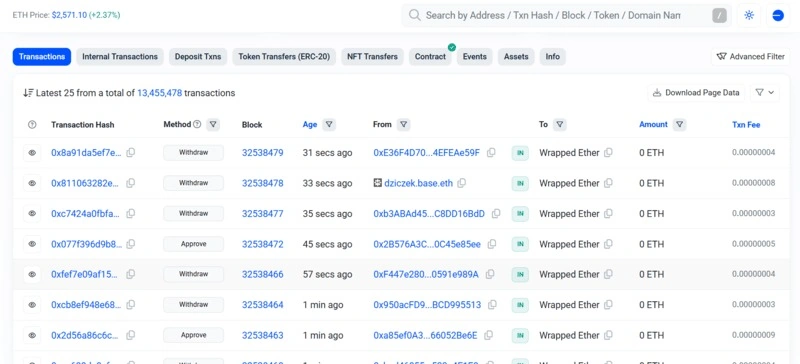This screenshot has width=800, height=364.
Task: Switch to the Internal Transactions tab
Action: click(x=120, y=57)
